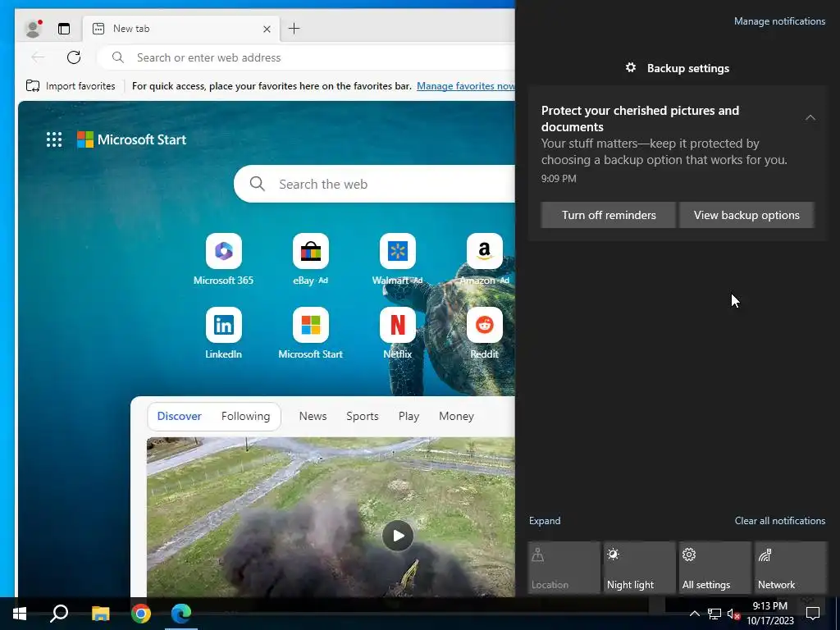Image resolution: width=840 pixels, height=630 pixels.
Task: Open the Edge profile avatar icon
Action: (x=33, y=29)
